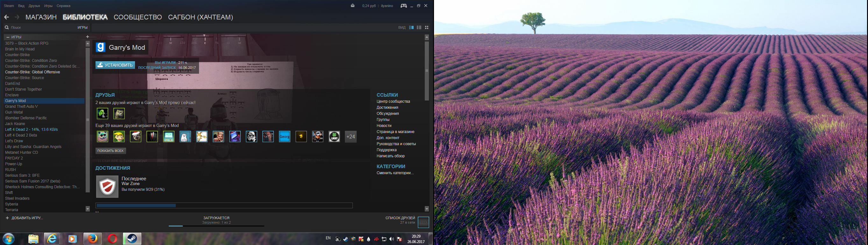Switch to grid view layout
The width and height of the screenshot is (868, 245).
pyautogui.click(x=427, y=27)
